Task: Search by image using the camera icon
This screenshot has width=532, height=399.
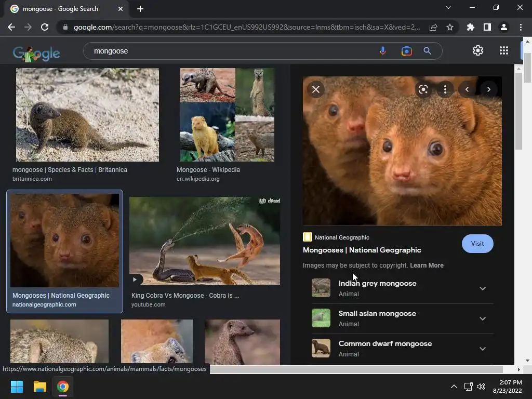Action: [406, 51]
